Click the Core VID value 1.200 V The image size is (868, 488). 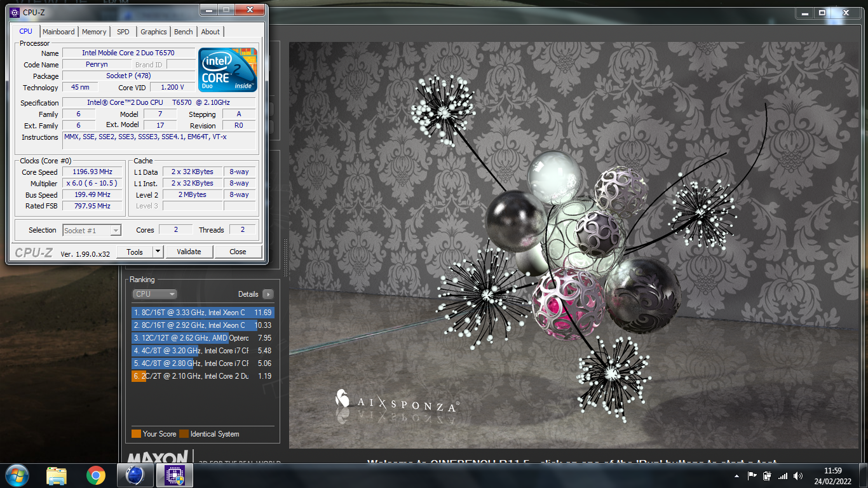(172, 88)
